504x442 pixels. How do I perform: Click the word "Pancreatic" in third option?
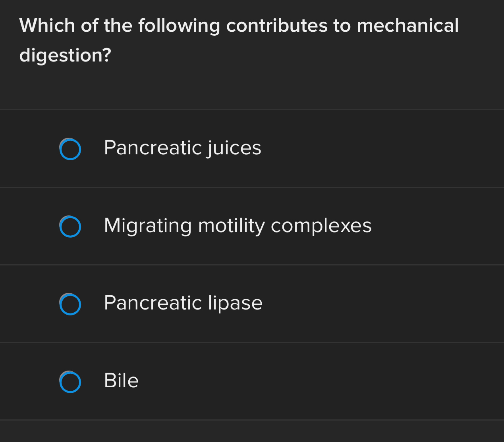click(153, 303)
